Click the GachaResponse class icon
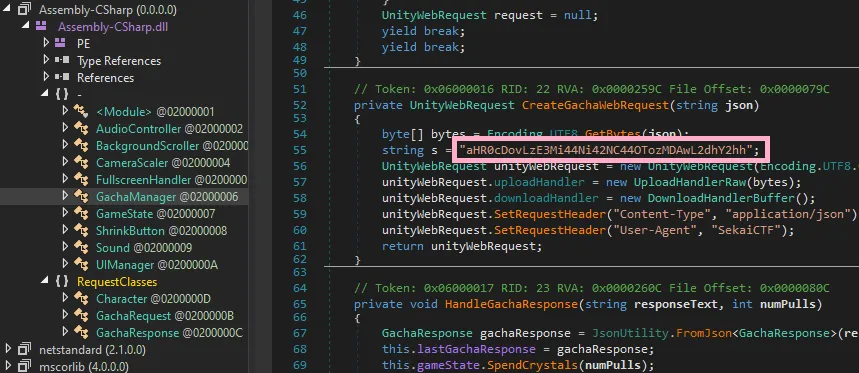Image resolution: width=859 pixels, height=373 pixels. tap(82, 332)
